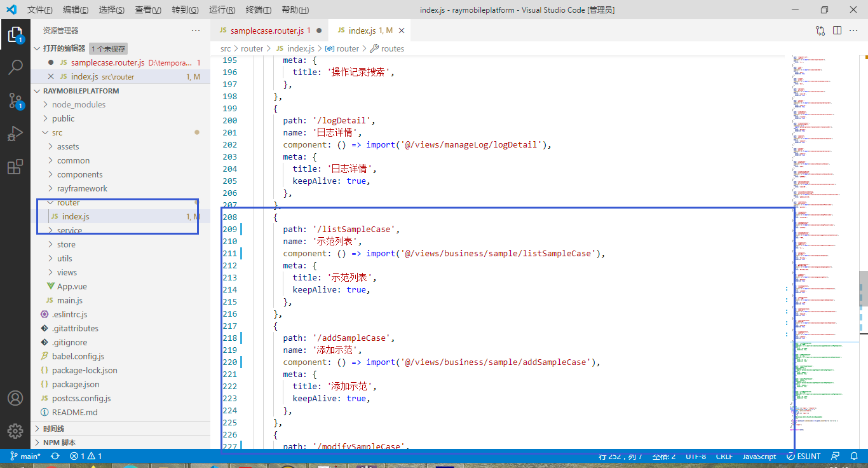Select samplecase.router.js in open editors
Image resolution: width=868 pixels, height=468 pixels.
pos(121,63)
